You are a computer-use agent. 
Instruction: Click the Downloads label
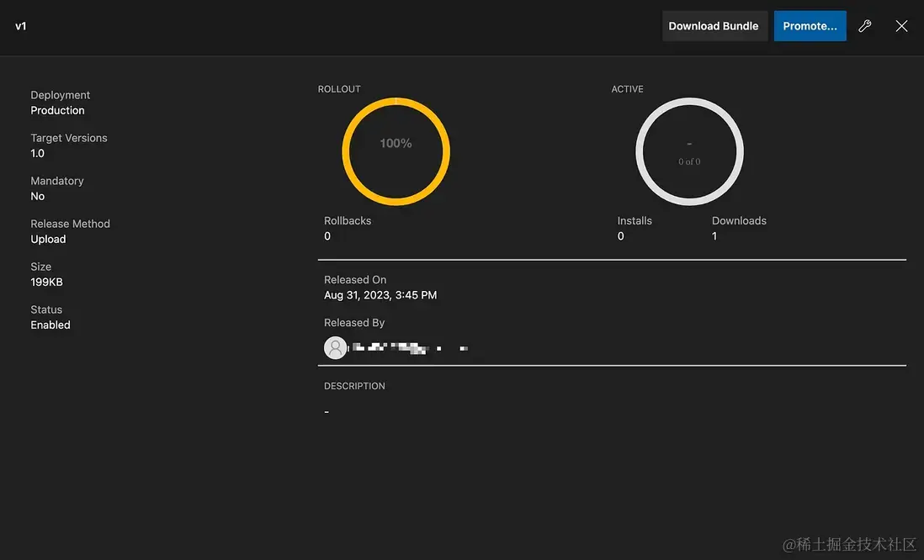[x=739, y=221]
